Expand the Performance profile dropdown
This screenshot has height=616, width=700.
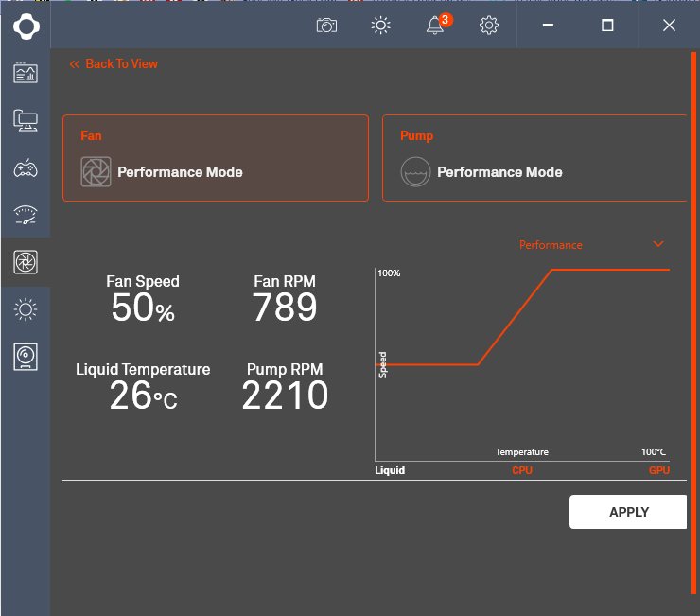tap(658, 244)
